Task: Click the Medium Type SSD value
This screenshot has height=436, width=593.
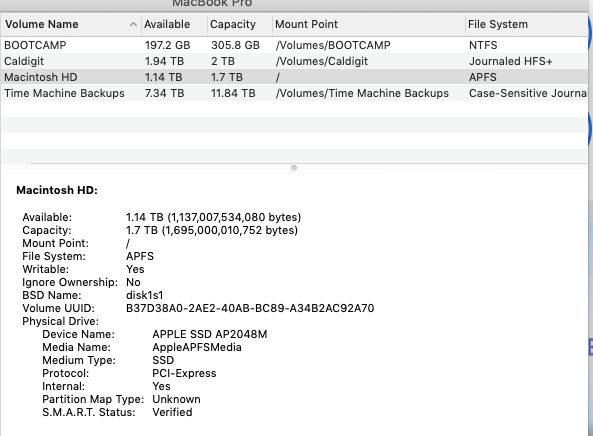Action: [163, 360]
